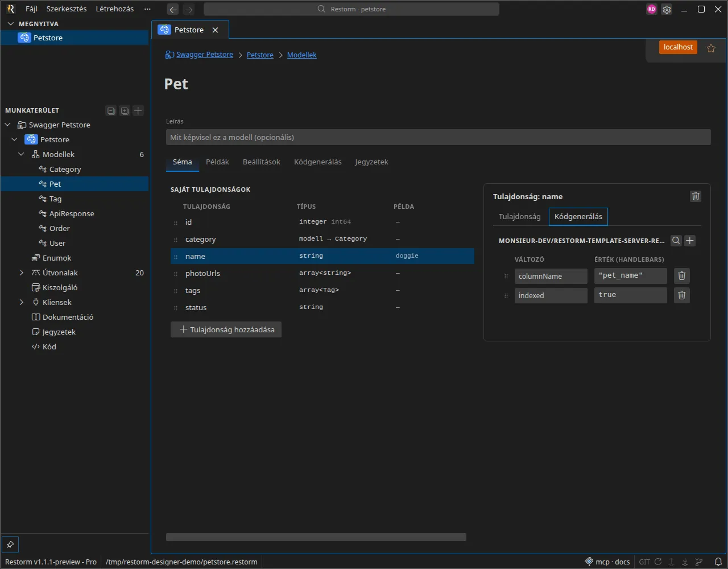Screen dimensions: 728x569
Task: Expand the Kliensek tree node
Action: [x=22, y=303]
